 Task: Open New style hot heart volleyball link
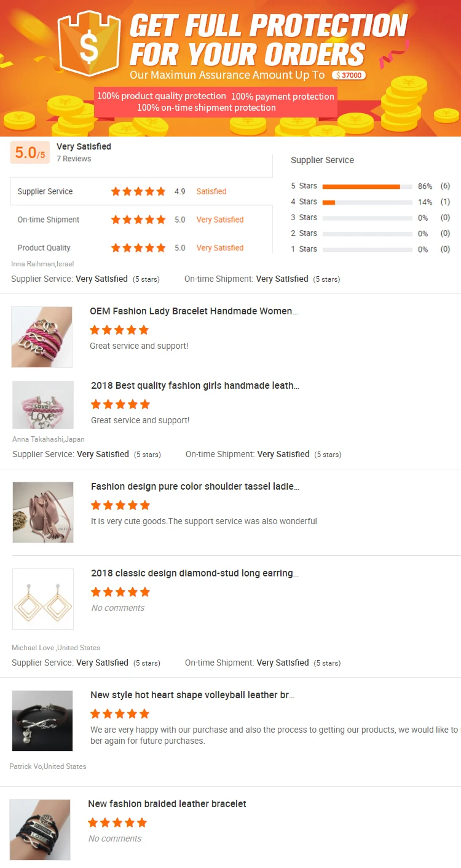click(192, 695)
